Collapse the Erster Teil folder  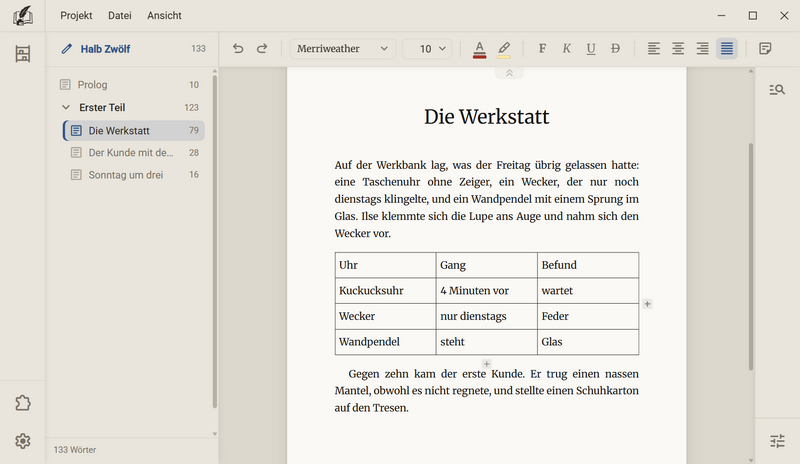point(66,107)
